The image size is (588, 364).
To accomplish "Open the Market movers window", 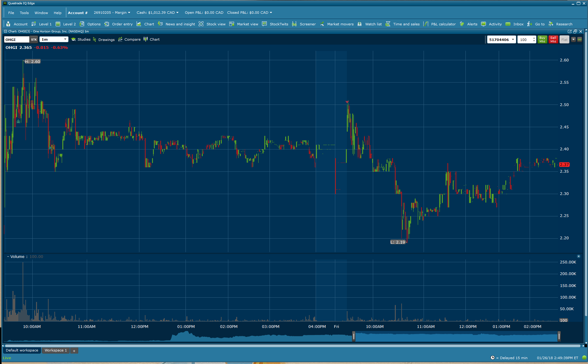I will 337,24.
